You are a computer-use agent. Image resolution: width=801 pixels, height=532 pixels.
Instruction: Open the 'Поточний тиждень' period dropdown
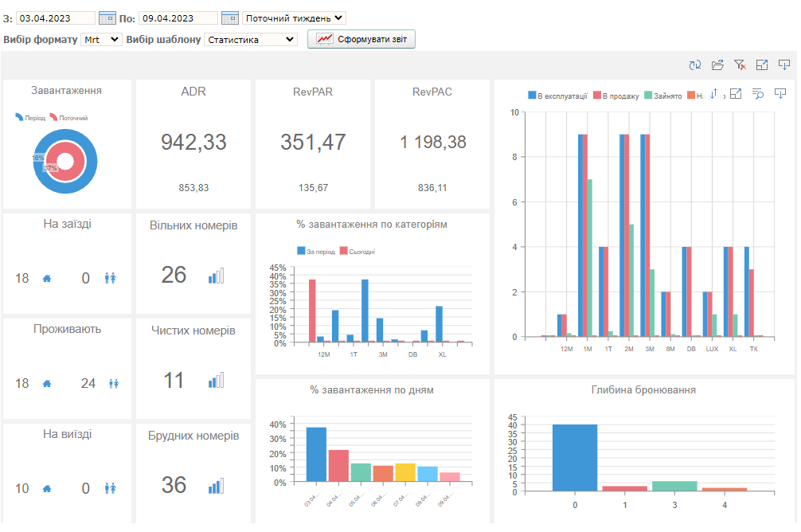pos(294,18)
